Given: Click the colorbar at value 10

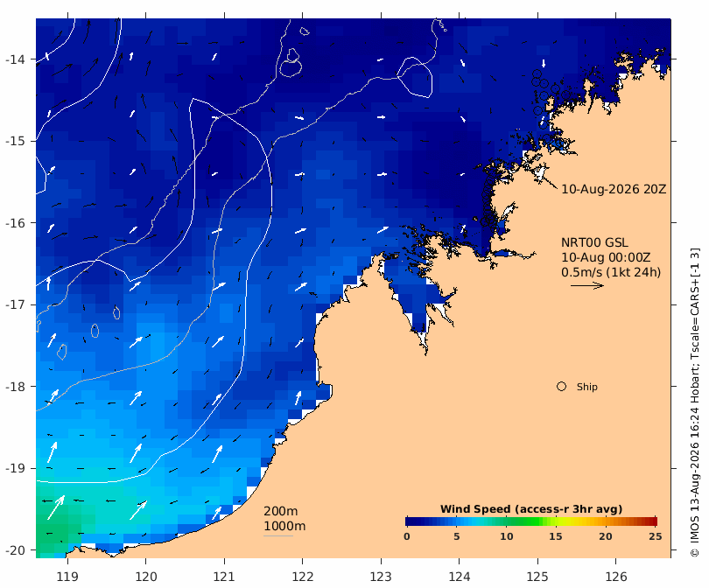Looking at the screenshot, I should coord(506,521).
